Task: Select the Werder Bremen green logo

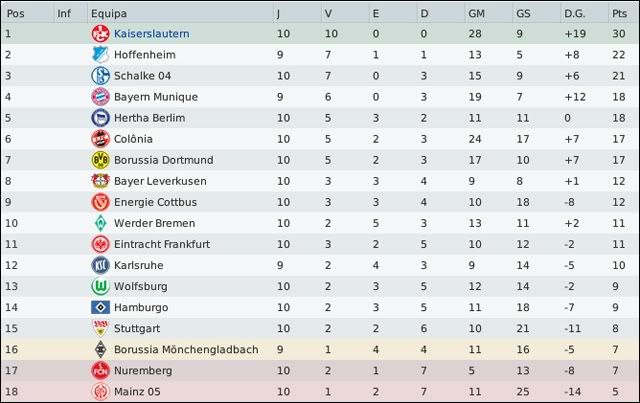Action: click(99, 223)
